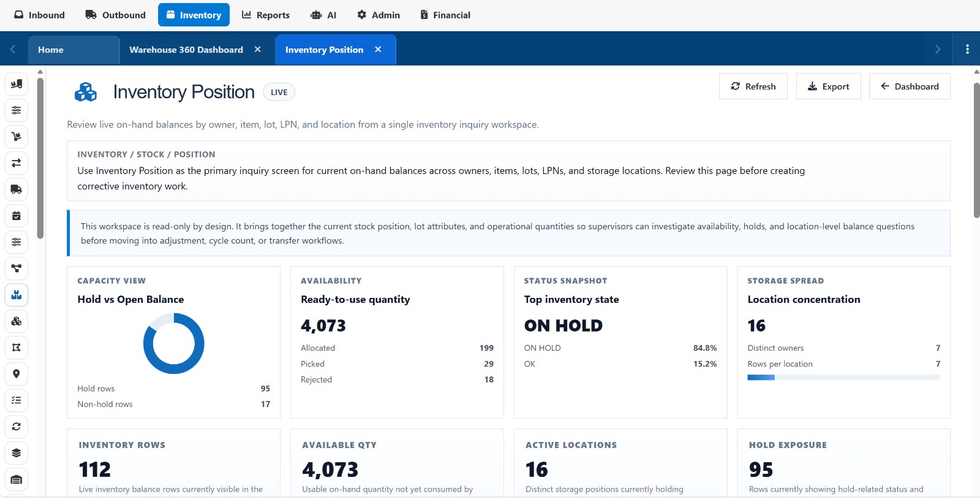The height and width of the screenshot is (499, 980).
Task: Open the delivery truck sidebar icon
Action: coord(17,189)
